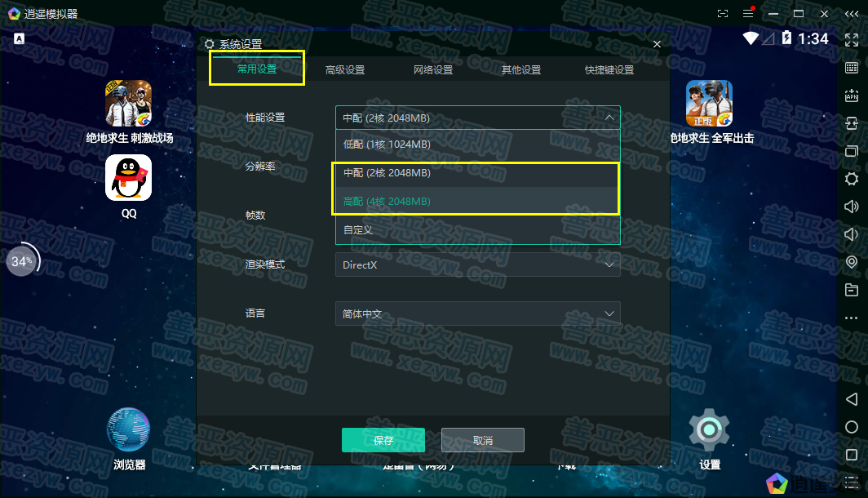Click the fullscreen icon in right sidebar
The image size is (868, 498).
(851, 39)
